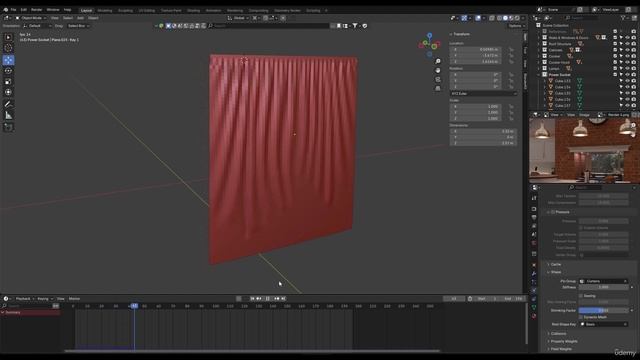The height and width of the screenshot is (360, 640).
Task: Expand the Cache panel
Action: 556,264
